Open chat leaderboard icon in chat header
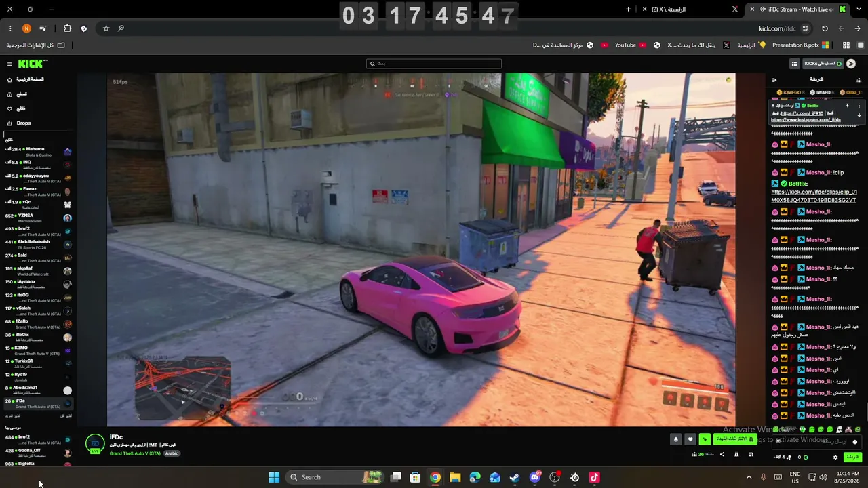This screenshot has height=488, width=868. (859, 79)
